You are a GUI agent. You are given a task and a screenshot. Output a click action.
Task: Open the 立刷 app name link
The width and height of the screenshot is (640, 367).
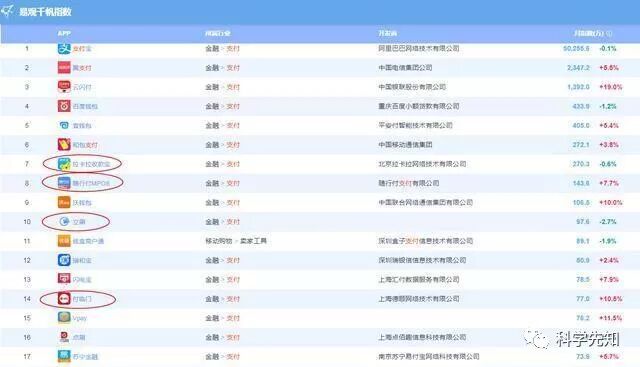[79, 222]
